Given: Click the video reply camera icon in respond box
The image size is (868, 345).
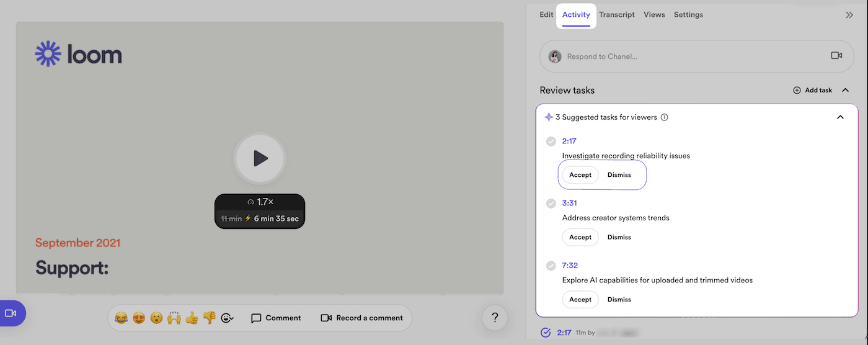Looking at the screenshot, I should coord(836,56).
